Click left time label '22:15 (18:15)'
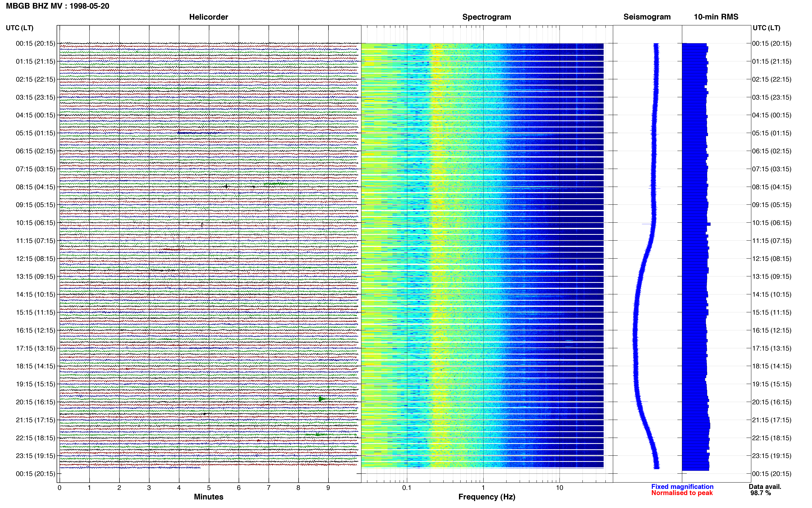The image size is (812, 508). click(x=36, y=438)
